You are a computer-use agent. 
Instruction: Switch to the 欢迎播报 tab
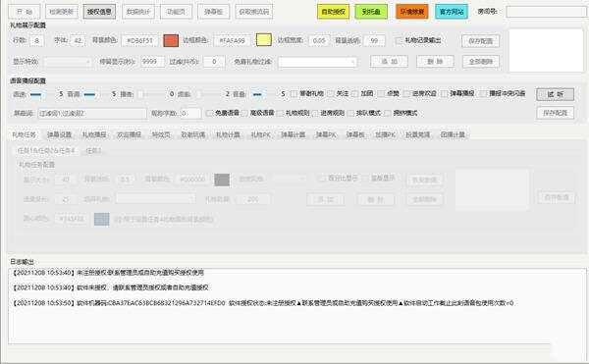pos(130,134)
